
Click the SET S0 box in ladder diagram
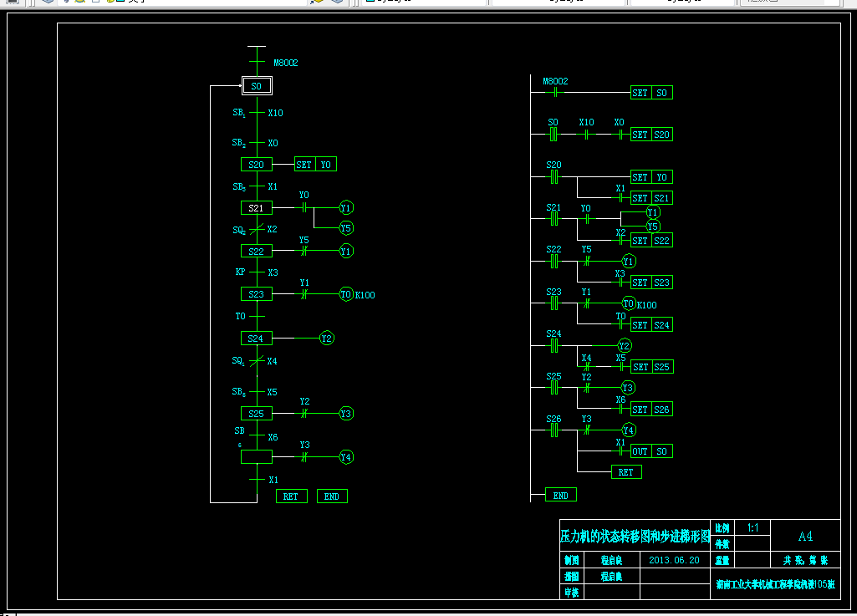[x=651, y=93]
